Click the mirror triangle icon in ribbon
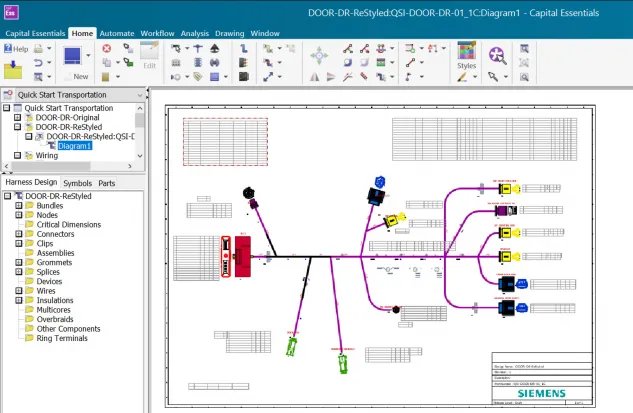Screen dimensions: 633x413 [x=315, y=77]
